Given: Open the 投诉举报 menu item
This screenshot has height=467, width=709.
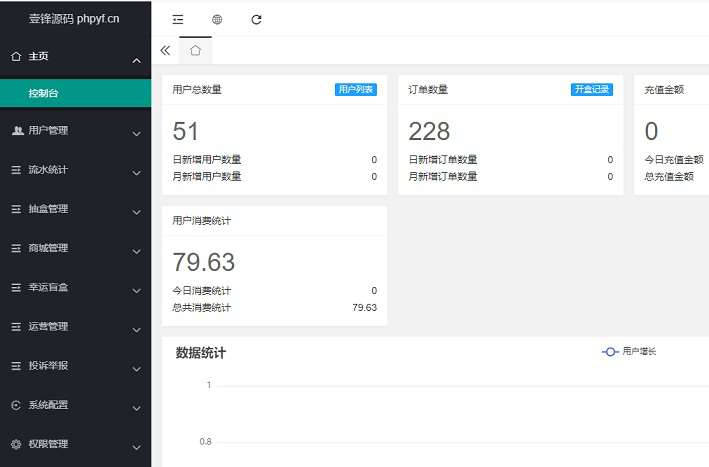Looking at the screenshot, I should [x=48, y=366].
